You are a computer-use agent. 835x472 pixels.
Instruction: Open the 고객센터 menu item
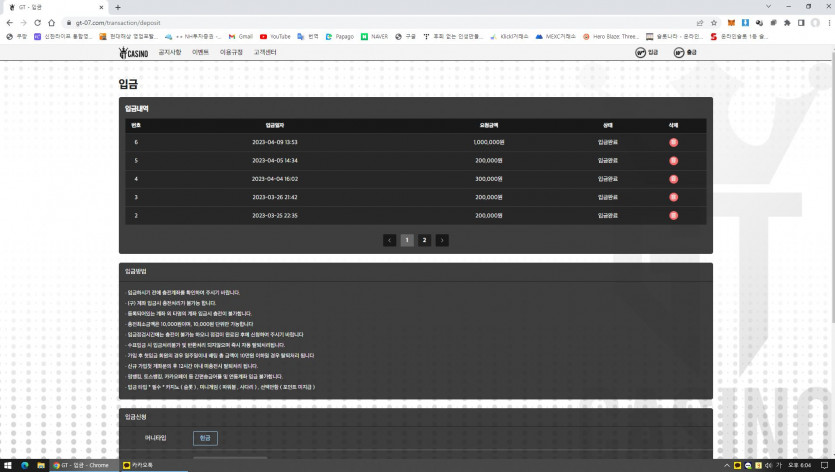(x=265, y=52)
